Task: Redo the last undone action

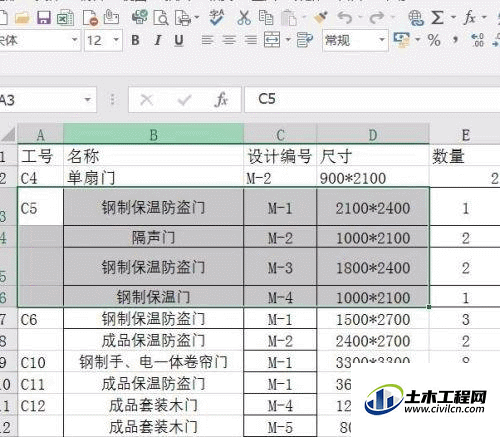Action: [377, 17]
